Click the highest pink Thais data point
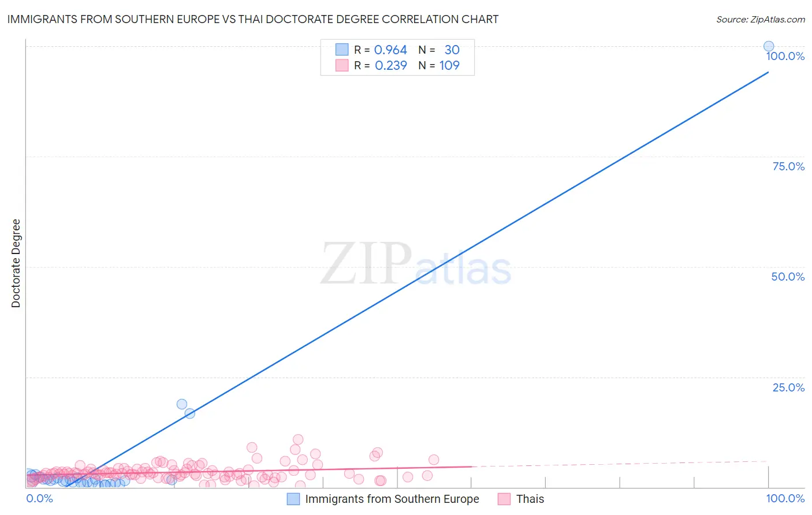This screenshot has width=812, height=515. tap(298, 439)
